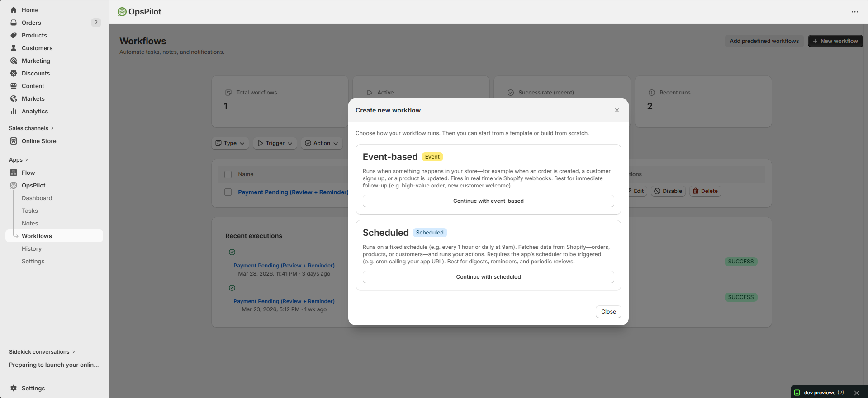Click the second execution success check icon
The width and height of the screenshot is (868, 398).
[x=232, y=288]
